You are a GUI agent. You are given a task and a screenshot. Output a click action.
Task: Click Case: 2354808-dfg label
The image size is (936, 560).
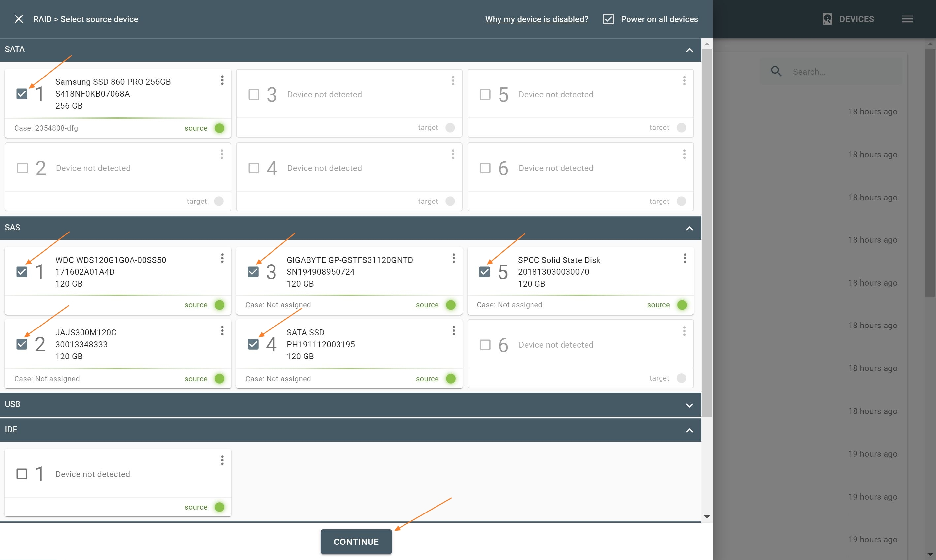46,128
